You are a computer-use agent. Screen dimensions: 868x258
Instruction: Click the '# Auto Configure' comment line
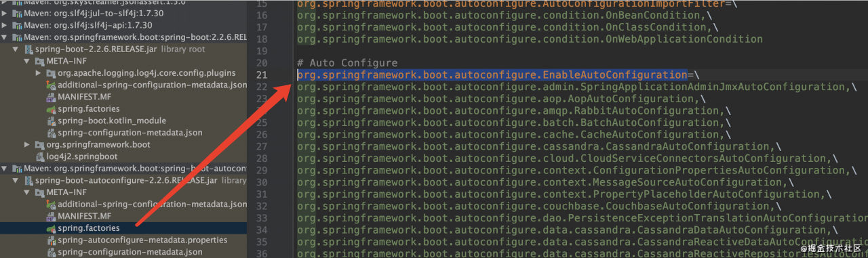347,63
